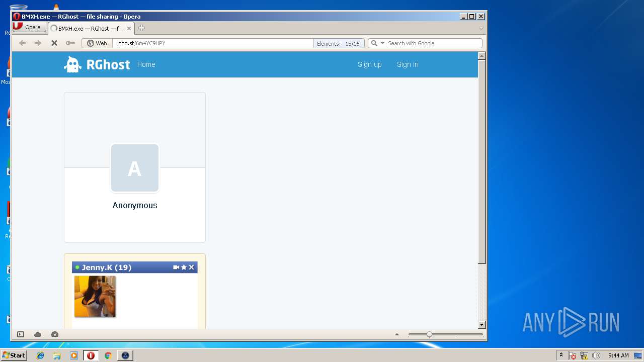Go back with the back arrow
Screen dimensions: 644x362
pos(22,43)
